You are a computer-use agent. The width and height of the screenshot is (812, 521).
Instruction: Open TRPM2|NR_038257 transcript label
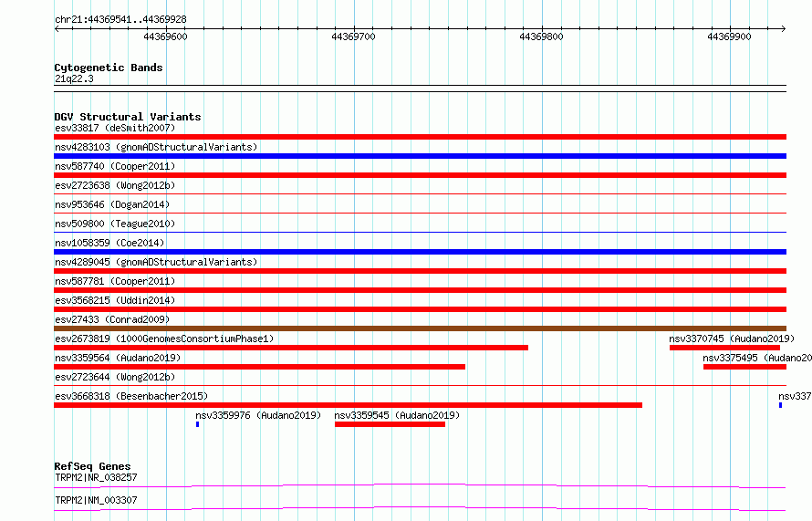click(96, 477)
